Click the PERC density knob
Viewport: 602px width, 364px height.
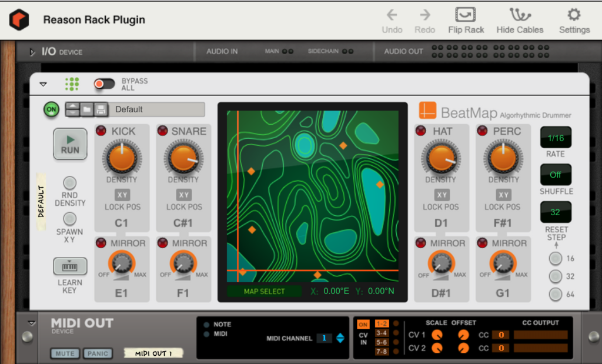coord(503,158)
